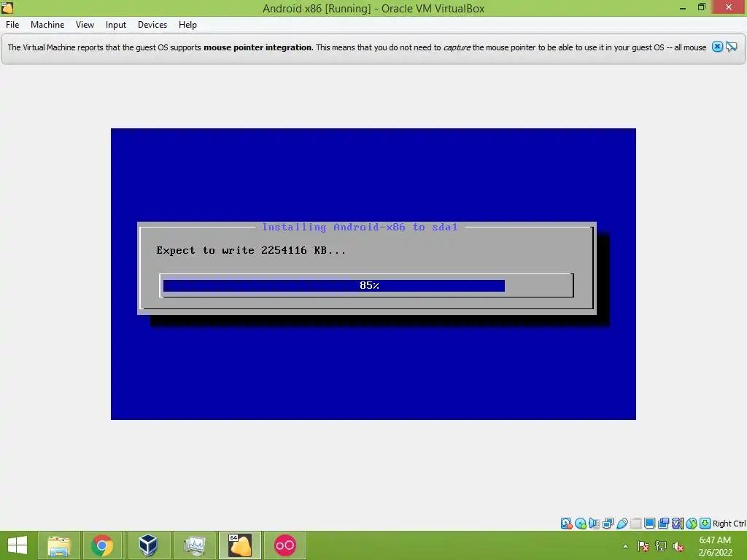This screenshot has height=560, width=747.
Task: Open the system monitor taskbar icon
Action: (x=194, y=545)
